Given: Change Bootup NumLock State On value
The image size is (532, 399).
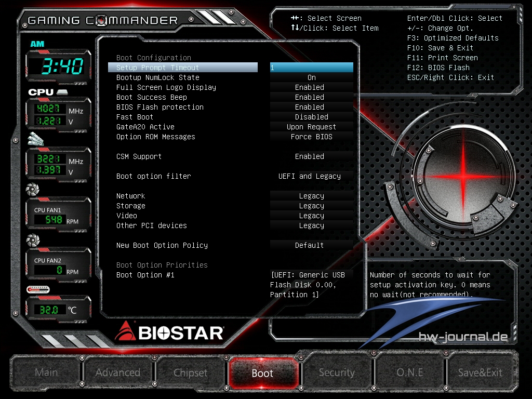Looking at the screenshot, I should coord(312,77).
